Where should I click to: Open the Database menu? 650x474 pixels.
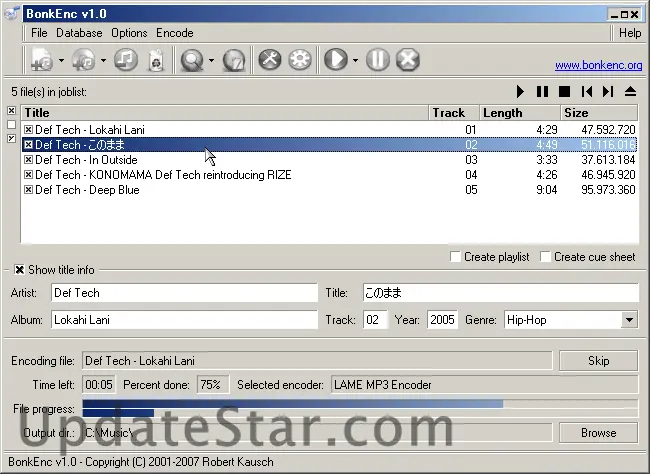[x=79, y=33]
